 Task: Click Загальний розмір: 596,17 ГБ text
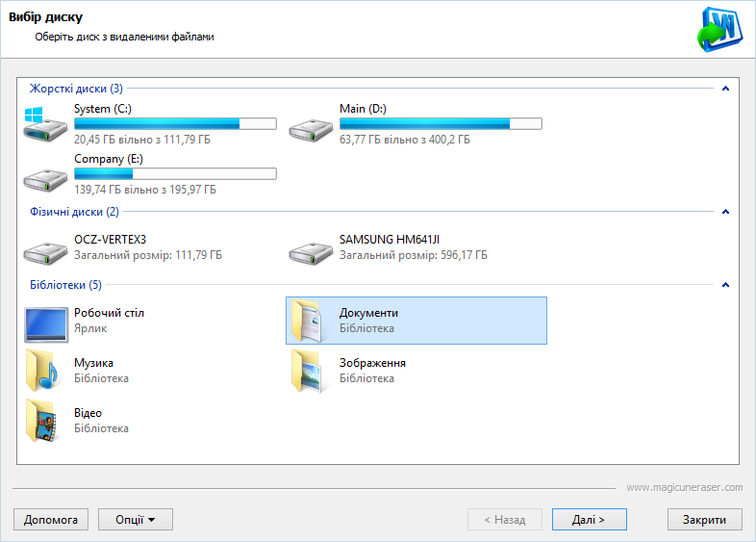[414, 255]
